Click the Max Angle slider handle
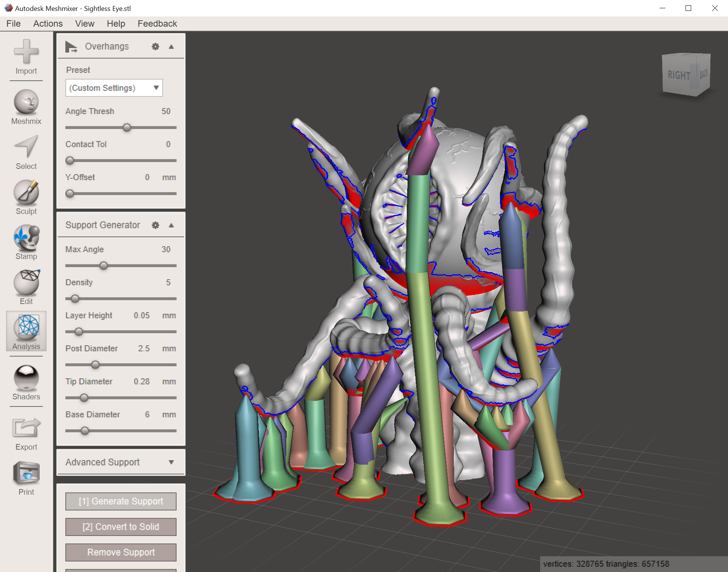Viewport: 728px width, 572px height. click(x=104, y=266)
